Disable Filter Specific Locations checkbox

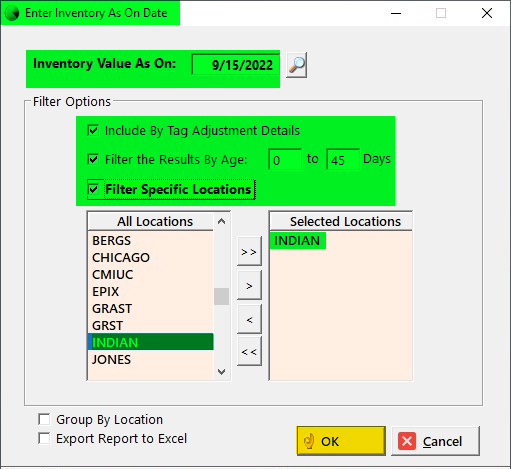point(93,189)
